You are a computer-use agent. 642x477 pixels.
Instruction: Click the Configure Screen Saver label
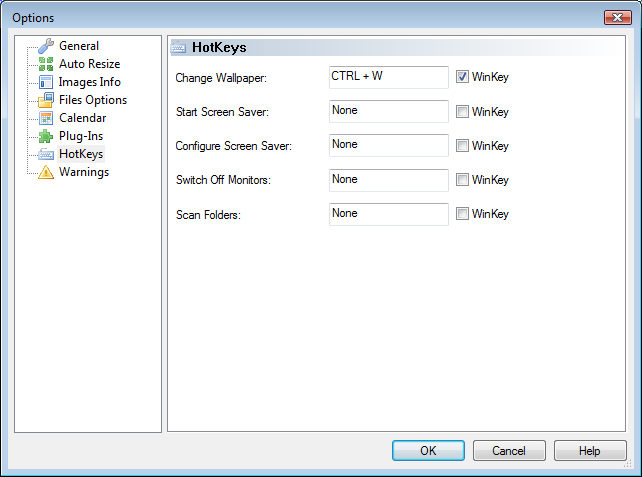(x=233, y=146)
